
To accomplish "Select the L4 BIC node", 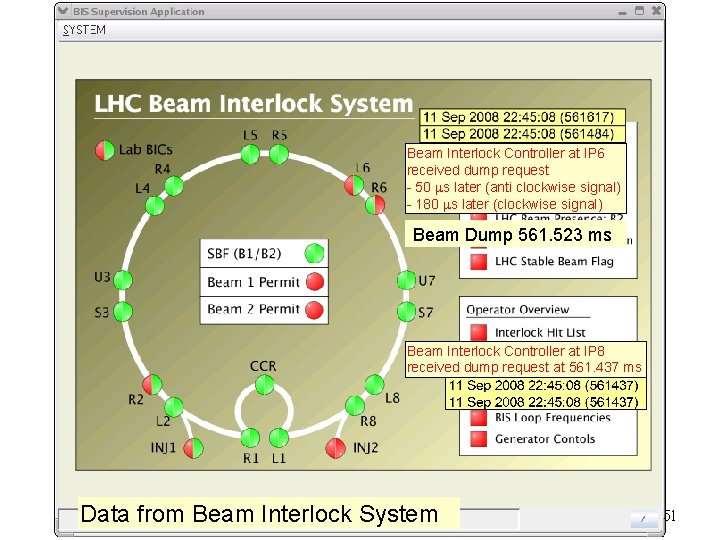I will pos(155,205).
